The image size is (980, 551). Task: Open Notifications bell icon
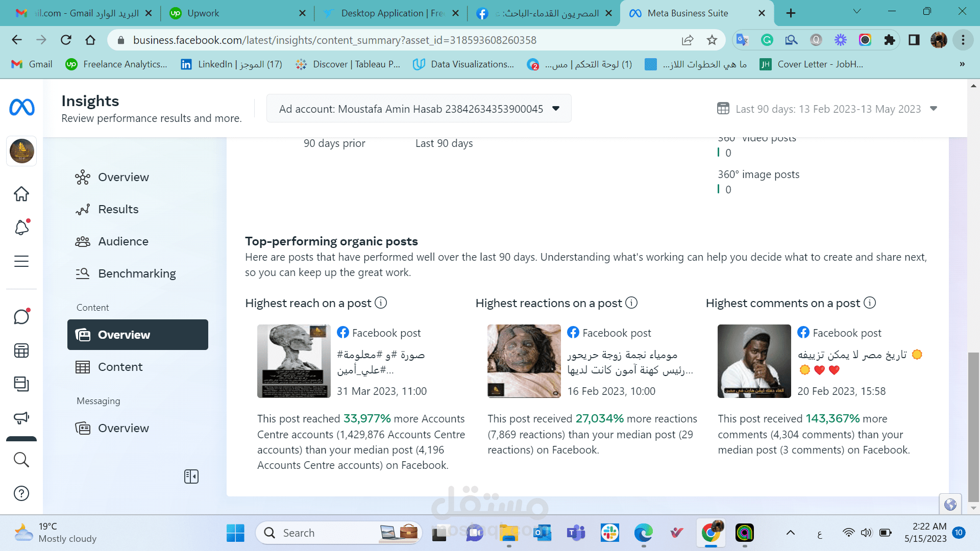click(x=21, y=227)
